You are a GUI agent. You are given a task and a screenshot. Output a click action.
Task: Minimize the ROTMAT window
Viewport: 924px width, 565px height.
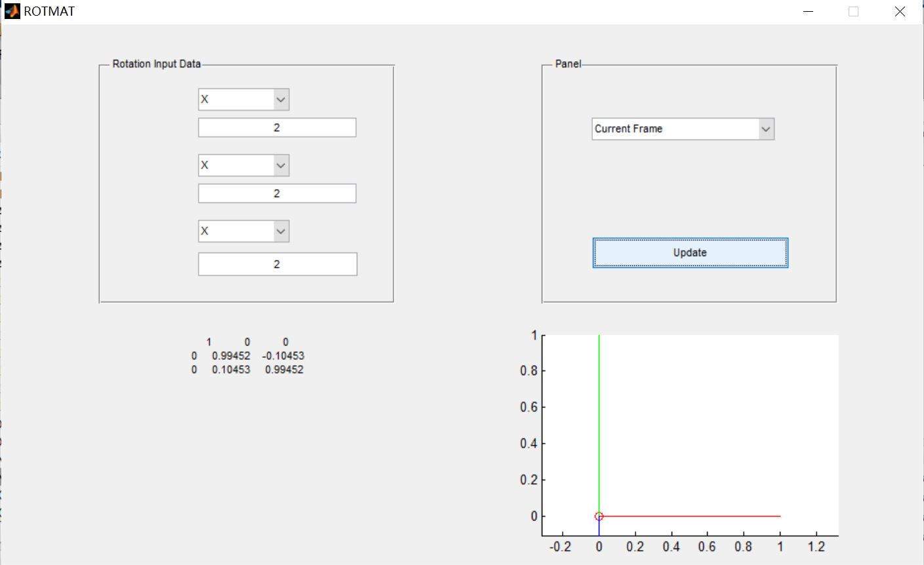(808, 12)
